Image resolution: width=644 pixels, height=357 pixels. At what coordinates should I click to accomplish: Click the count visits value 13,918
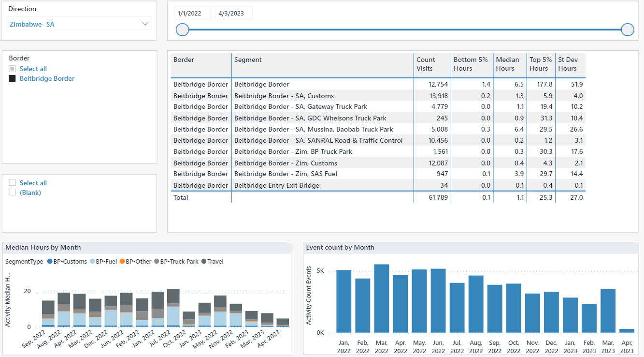click(438, 96)
